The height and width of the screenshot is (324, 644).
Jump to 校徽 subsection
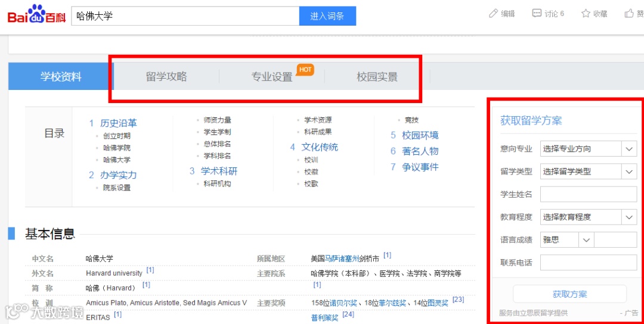(311, 172)
